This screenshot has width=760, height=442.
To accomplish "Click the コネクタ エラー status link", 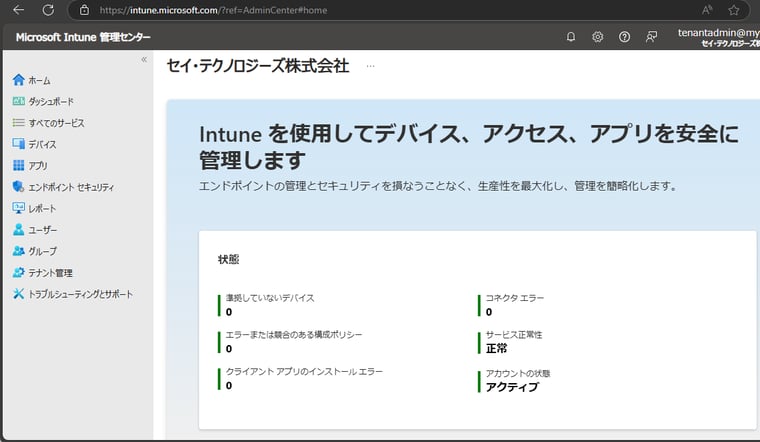I will point(515,298).
